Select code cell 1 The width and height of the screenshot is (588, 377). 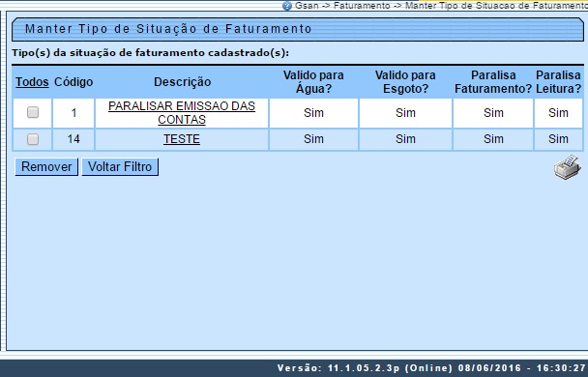click(x=73, y=113)
